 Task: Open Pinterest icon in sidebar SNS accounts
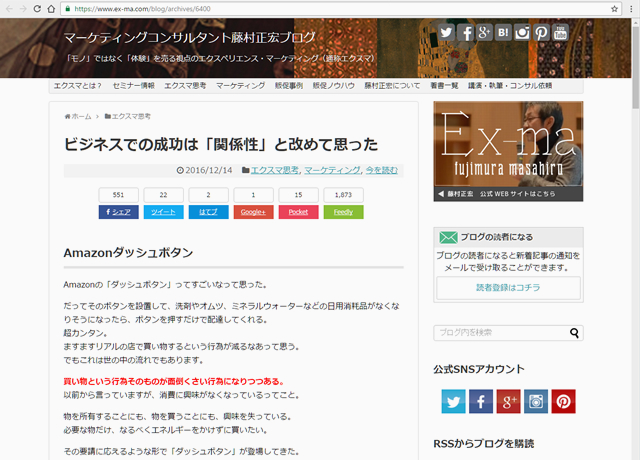click(x=564, y=401)
